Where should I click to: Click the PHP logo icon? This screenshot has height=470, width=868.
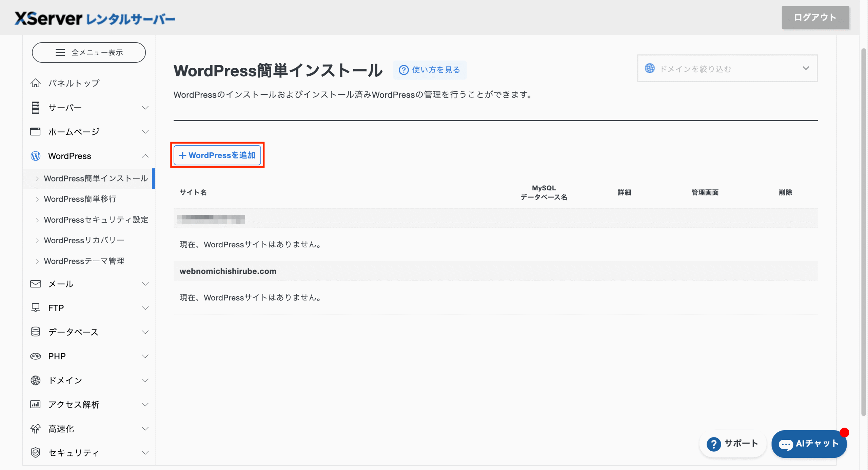pos(36,356)
